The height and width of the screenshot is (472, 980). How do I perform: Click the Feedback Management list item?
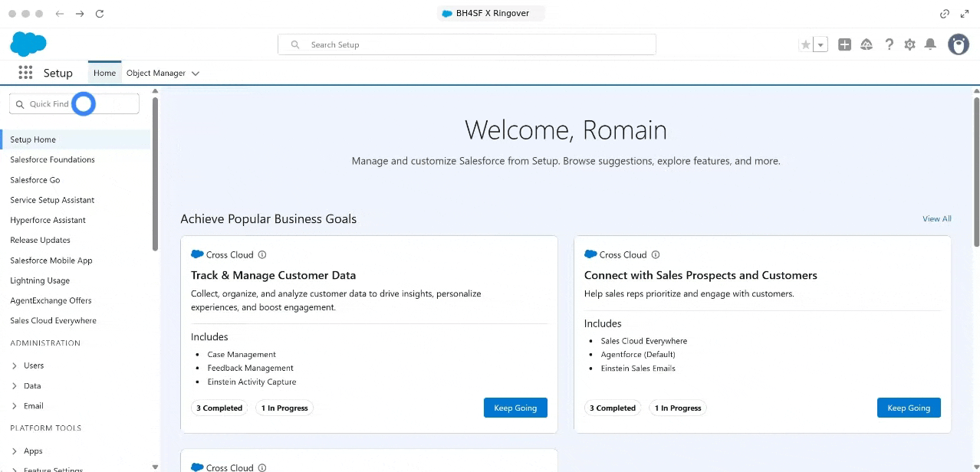[250, 368]
